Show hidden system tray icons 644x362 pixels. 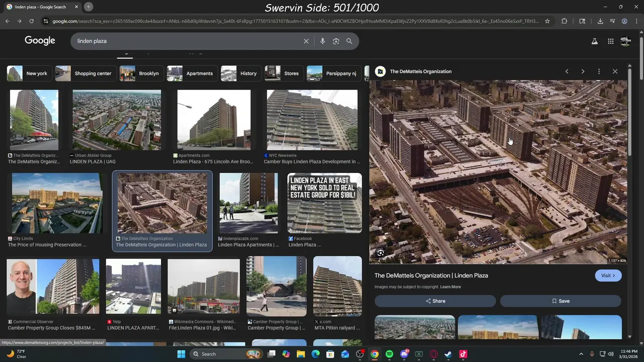click(x=581, y=354)
